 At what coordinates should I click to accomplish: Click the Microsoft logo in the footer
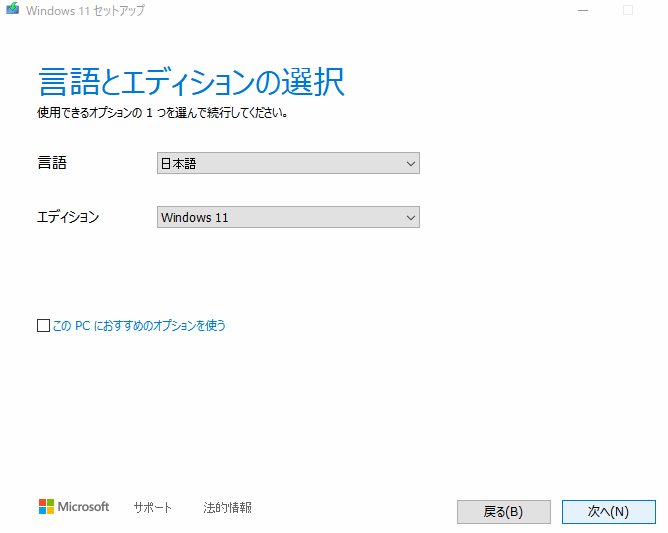[74, 507]
